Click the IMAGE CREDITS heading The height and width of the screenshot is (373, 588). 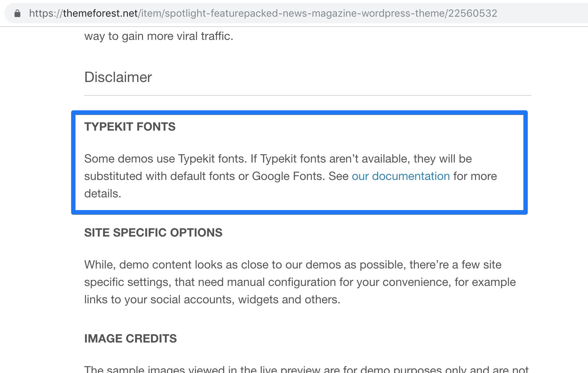[130, 339]
